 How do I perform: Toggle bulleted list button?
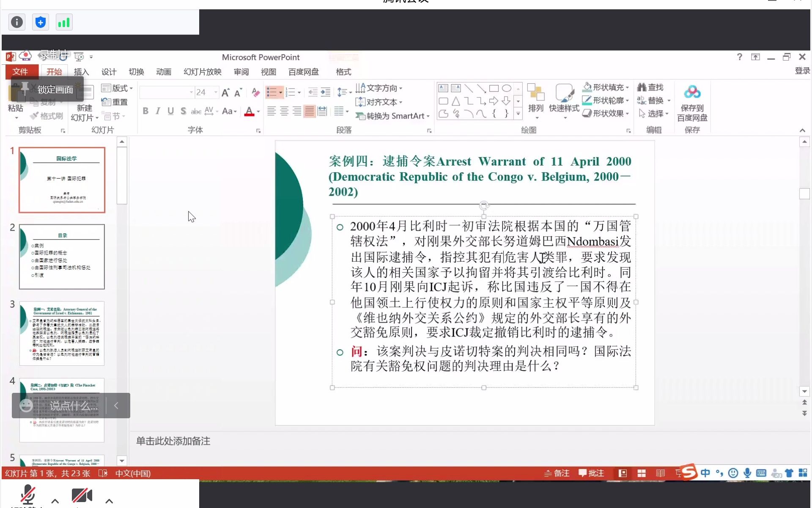pyautogui.click(x=272, y=92)
